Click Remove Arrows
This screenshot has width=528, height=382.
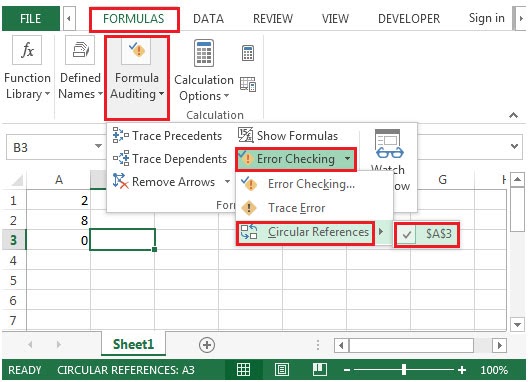tap(164, 182)
